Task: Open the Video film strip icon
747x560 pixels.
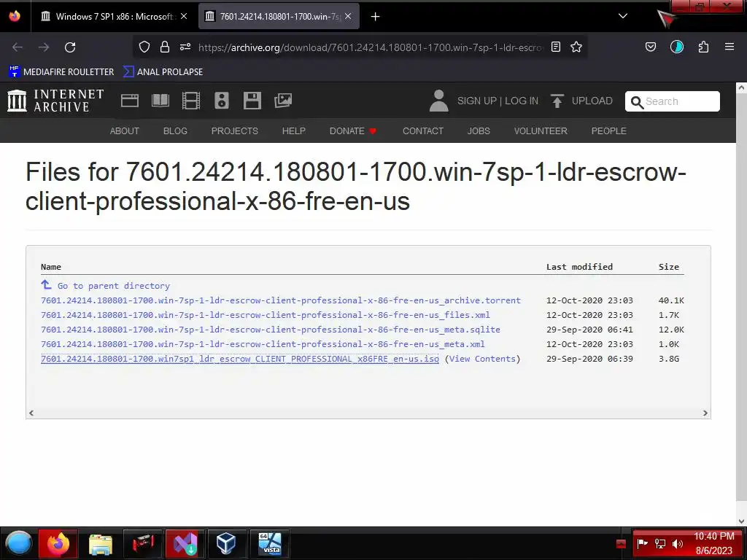Action: (191, 101)
